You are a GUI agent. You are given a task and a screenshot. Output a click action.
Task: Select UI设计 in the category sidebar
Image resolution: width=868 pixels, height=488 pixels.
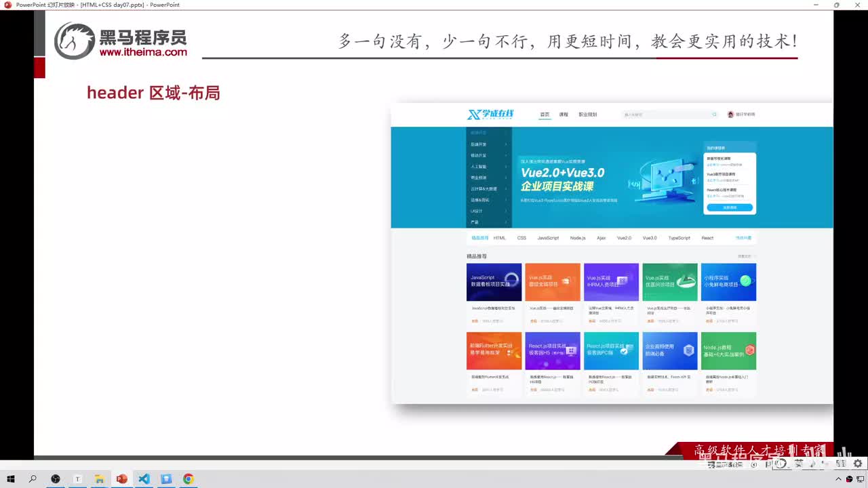coord(477,211)
